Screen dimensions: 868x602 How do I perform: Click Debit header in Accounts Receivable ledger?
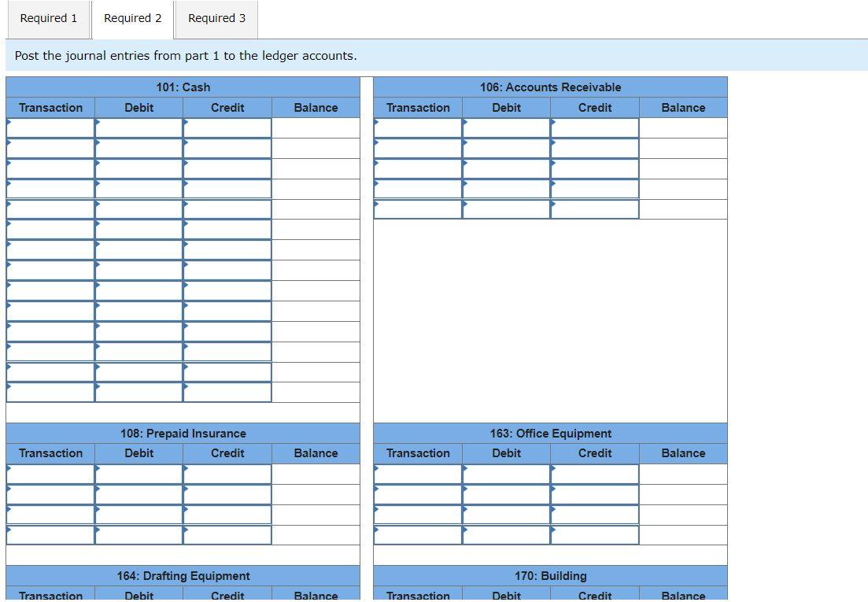point(507,107)
